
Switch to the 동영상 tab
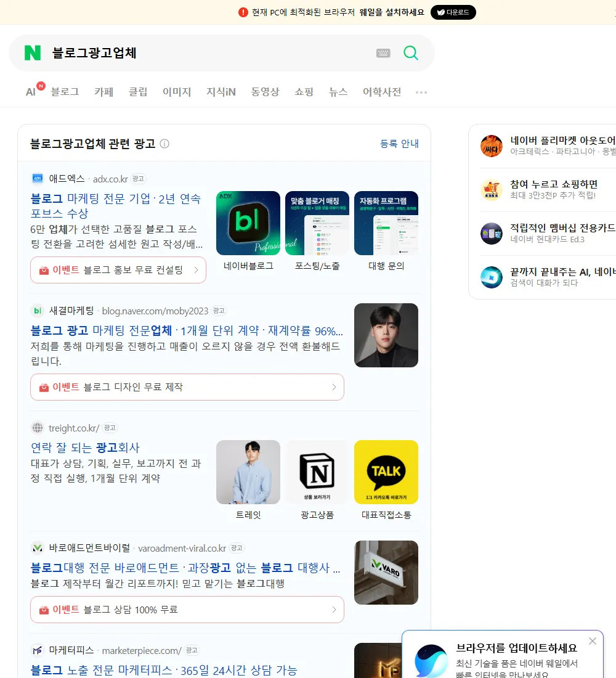pos(265,92)
